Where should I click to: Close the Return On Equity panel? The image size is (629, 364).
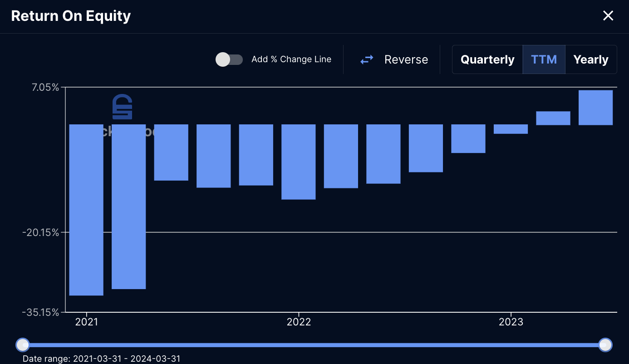pos(608,16)
